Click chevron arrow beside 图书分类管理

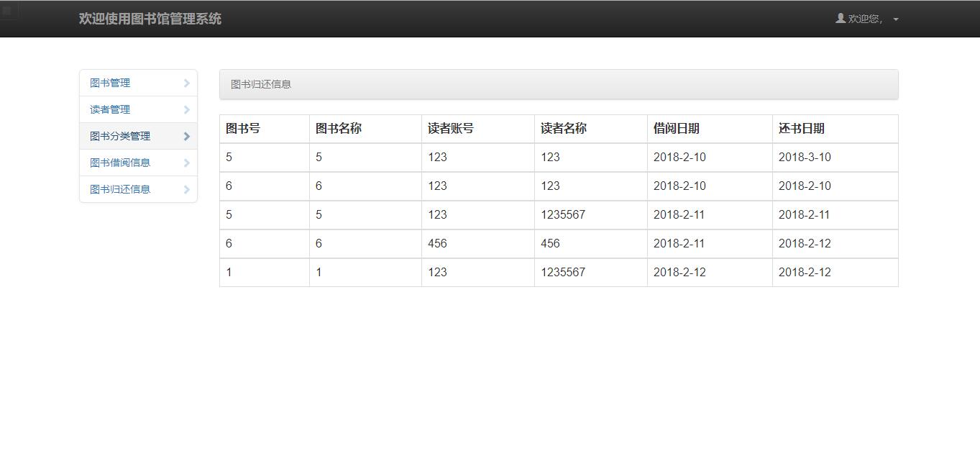point(186,137)
